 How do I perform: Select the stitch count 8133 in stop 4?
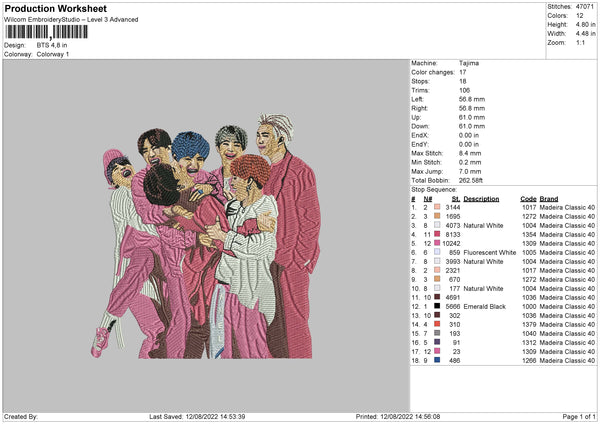(453, 235)
